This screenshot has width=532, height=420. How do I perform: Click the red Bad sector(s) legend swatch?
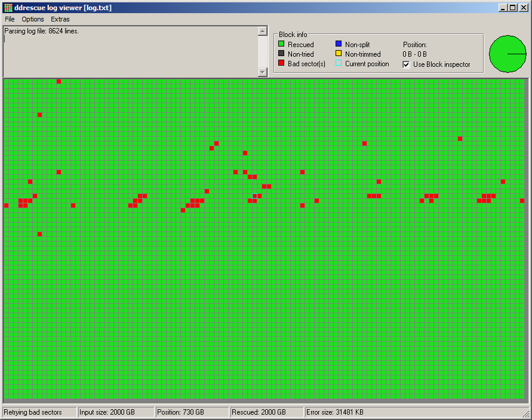(281, 64)
